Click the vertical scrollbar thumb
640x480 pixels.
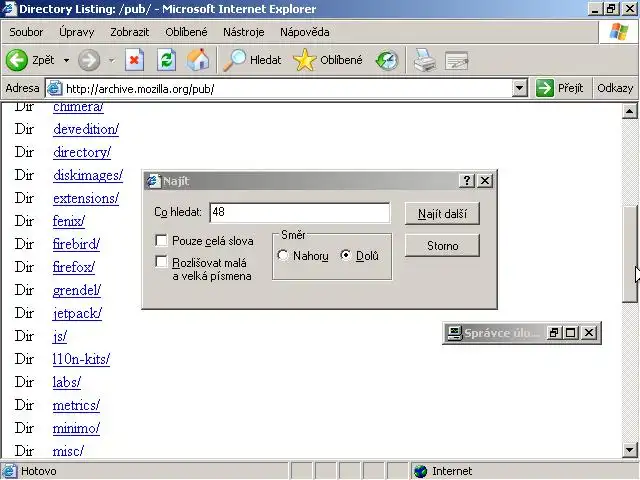(x=629, y=255)
